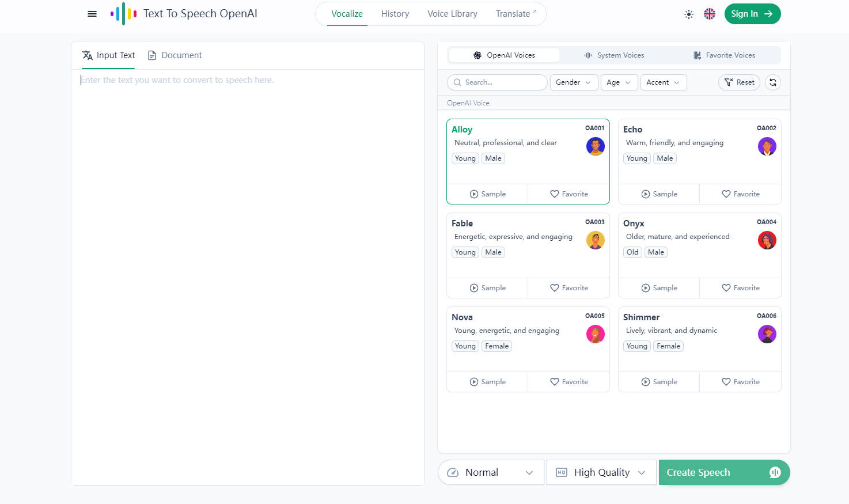Toggle light/dark theme with sun icon
This screenshot has height=504, width=849.
coord(689,14)
